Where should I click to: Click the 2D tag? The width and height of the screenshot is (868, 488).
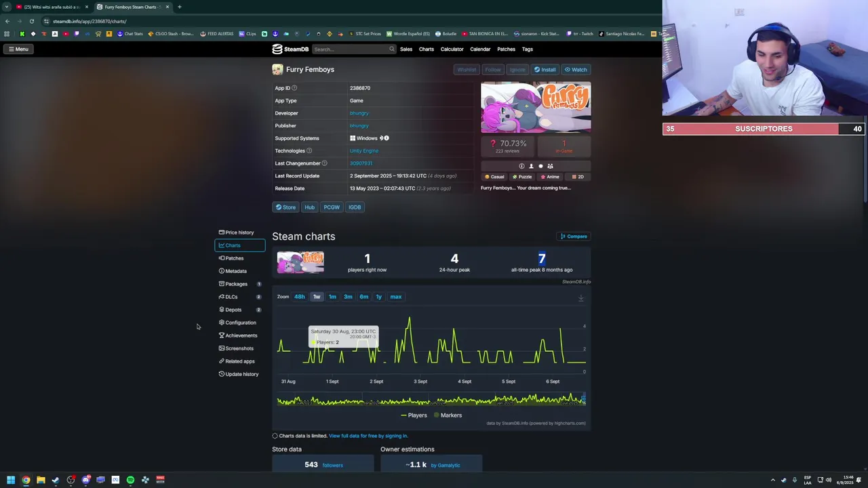pos(578,177)
